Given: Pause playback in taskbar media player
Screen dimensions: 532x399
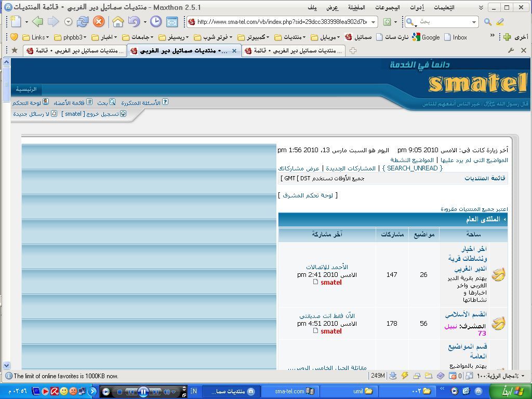Looking at the screenshot, I should (143, 391).
